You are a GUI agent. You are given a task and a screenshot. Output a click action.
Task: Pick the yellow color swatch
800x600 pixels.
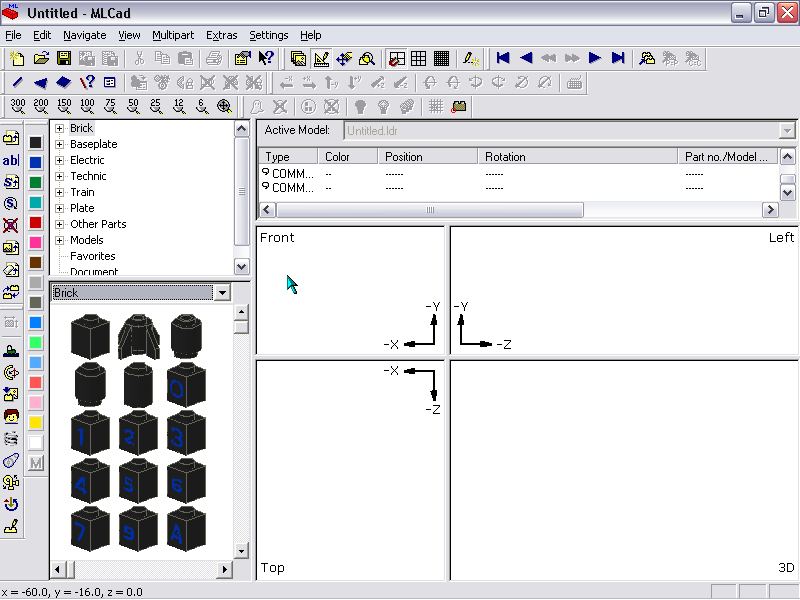[x=35, y=422]
